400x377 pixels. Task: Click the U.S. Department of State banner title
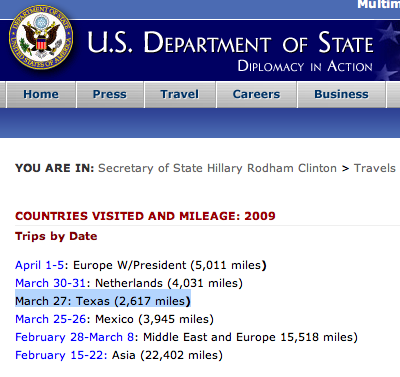pyautogui.click(x=230, y=43)
